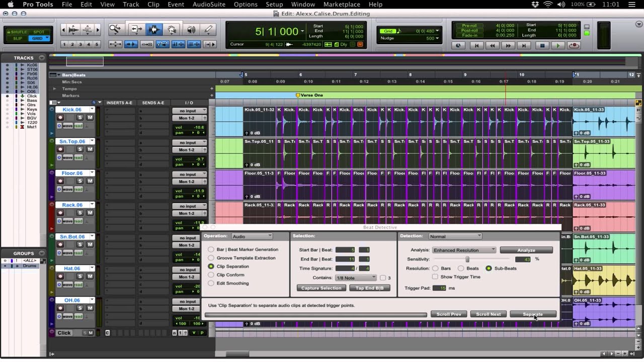Click the MIDI zoom icon
This screenshot has width=644, height=362.
tap(87, 30)
